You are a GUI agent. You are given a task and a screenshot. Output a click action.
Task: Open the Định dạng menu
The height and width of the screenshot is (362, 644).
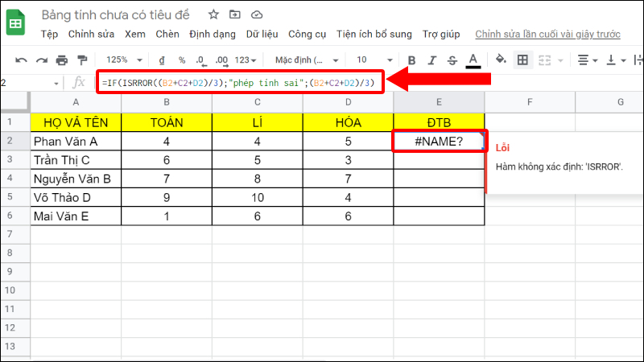tap(213, 34)
